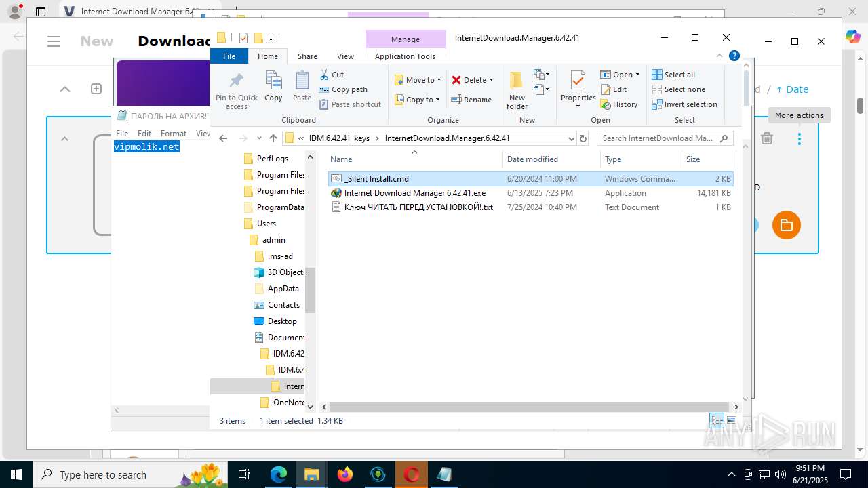Open Delete dropdown arrow

[491, 80]
